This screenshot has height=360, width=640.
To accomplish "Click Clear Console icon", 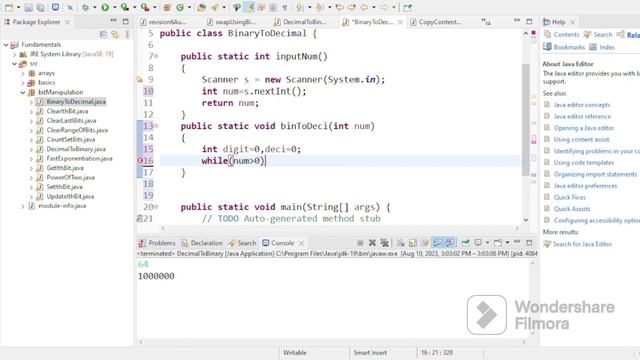I will (x=401, y=243).
